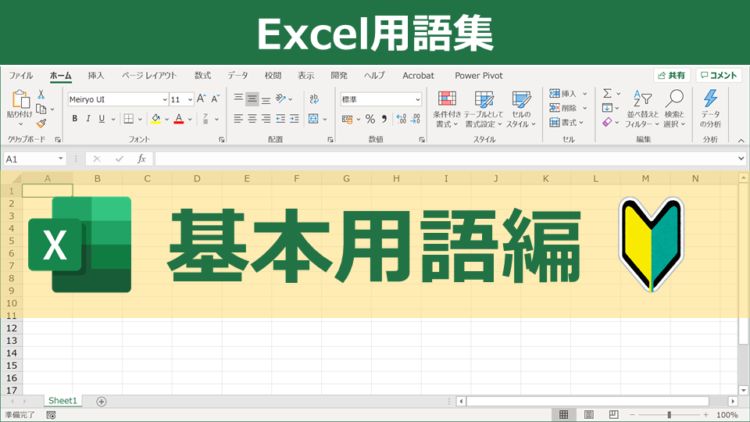Open the fill color dropdown arrow
750x422 pixels.
pyautogui.click(x=167, y=119)
